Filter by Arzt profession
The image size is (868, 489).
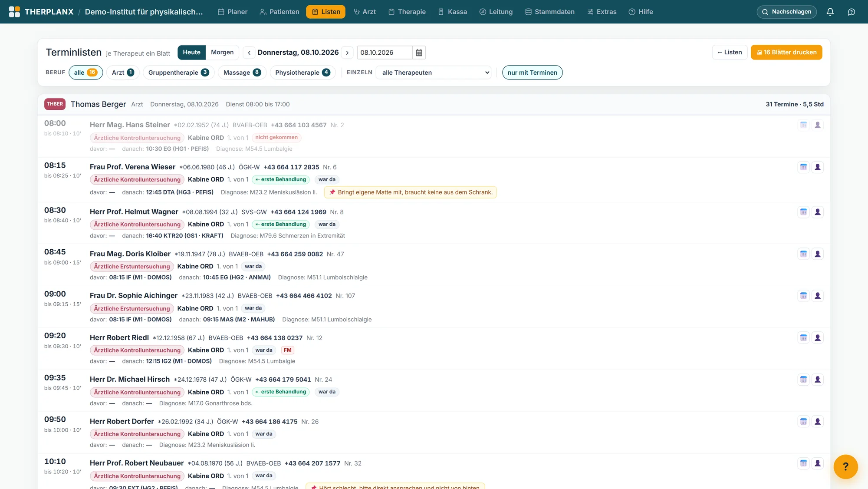pyautogui.click(x=123, y=73)
